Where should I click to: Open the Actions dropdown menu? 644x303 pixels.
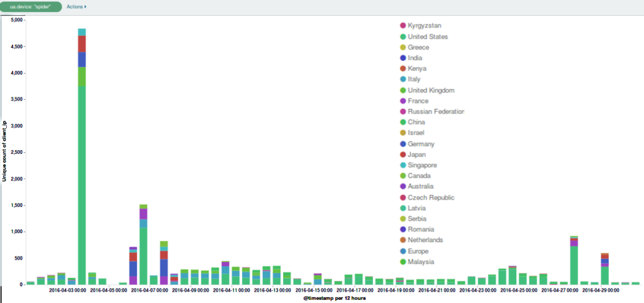pyautogui.click(x=76, y=6)
